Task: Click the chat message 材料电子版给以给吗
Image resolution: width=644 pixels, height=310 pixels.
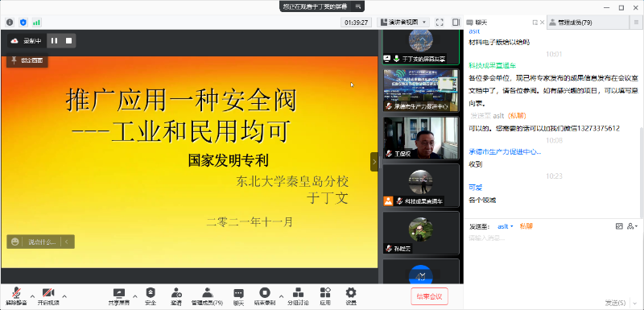Action: (499, 42)
